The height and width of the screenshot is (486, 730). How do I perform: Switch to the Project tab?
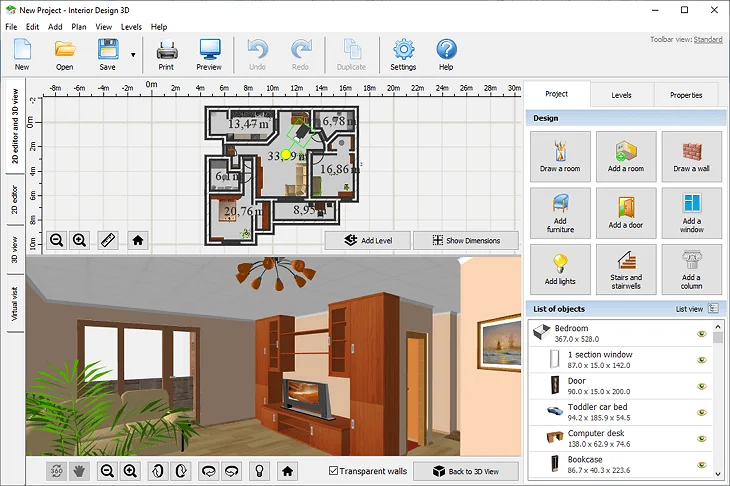pos(557,94)
